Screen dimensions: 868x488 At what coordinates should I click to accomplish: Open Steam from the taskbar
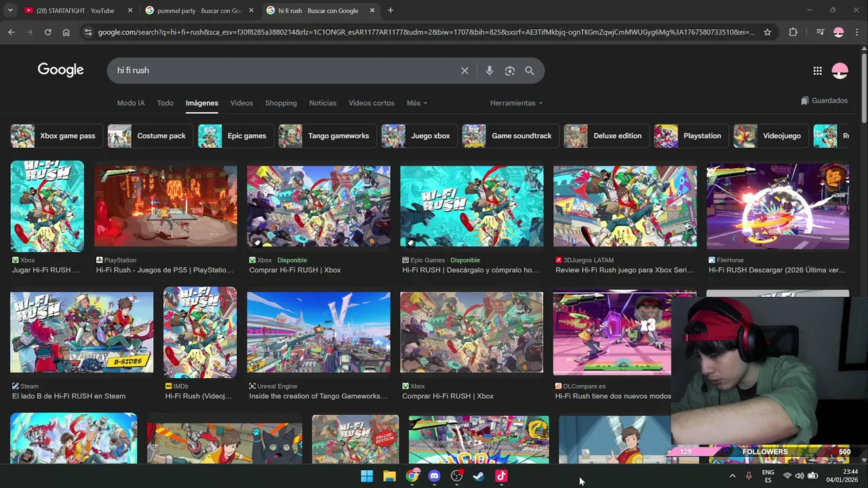click(x=479, y=476)
